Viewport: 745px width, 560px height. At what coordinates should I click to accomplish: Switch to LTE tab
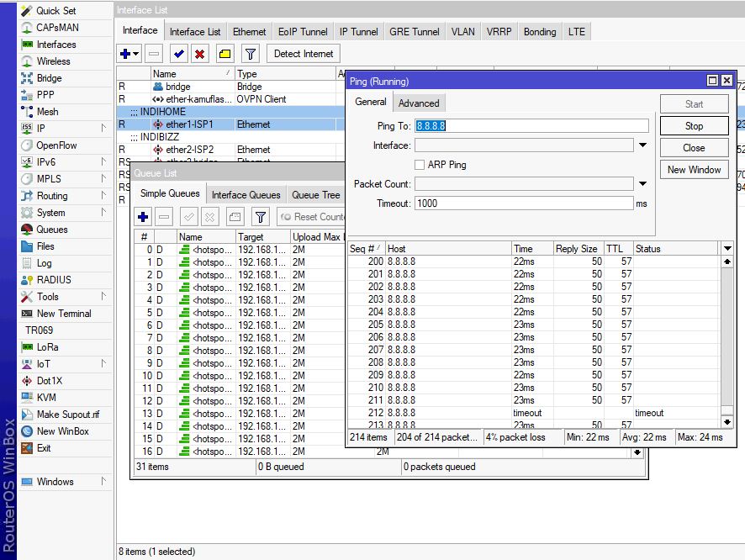coord(576,32)
